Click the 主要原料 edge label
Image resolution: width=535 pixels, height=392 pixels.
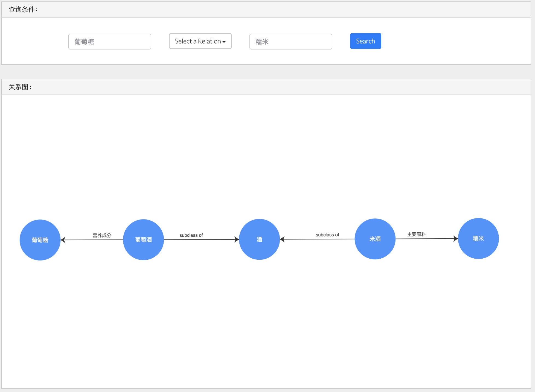coord(416,234)
